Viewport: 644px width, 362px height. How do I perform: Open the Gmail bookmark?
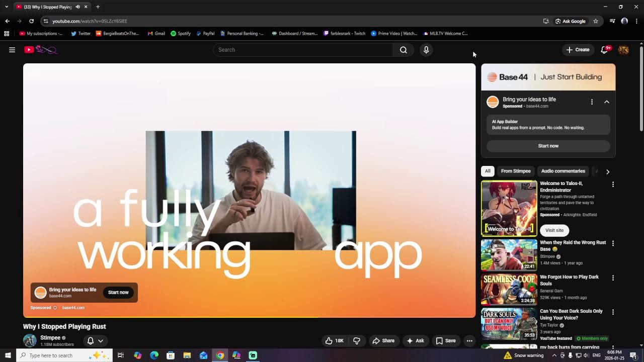156,34
